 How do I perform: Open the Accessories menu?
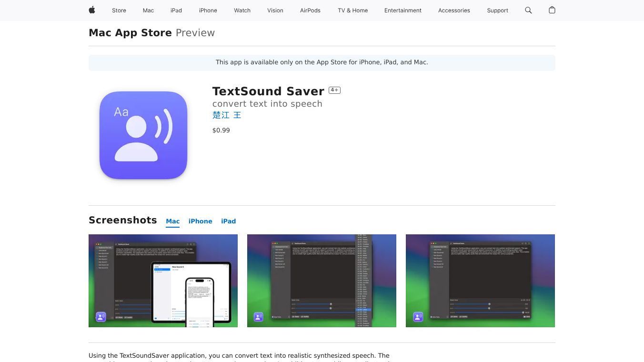454,10
